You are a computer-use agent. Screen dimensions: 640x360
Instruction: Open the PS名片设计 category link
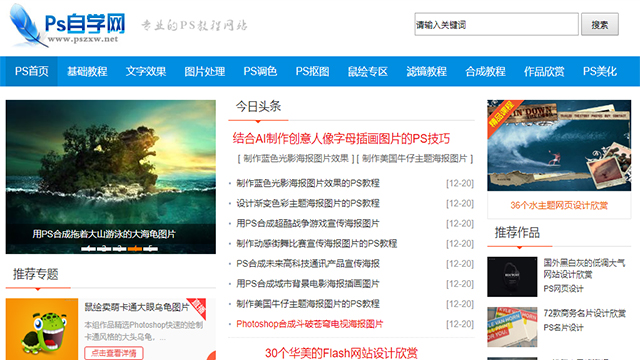click(563, 327)
